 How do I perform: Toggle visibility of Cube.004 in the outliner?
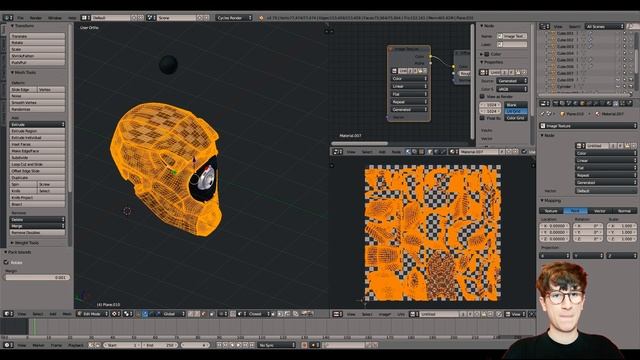click(618, 53)
